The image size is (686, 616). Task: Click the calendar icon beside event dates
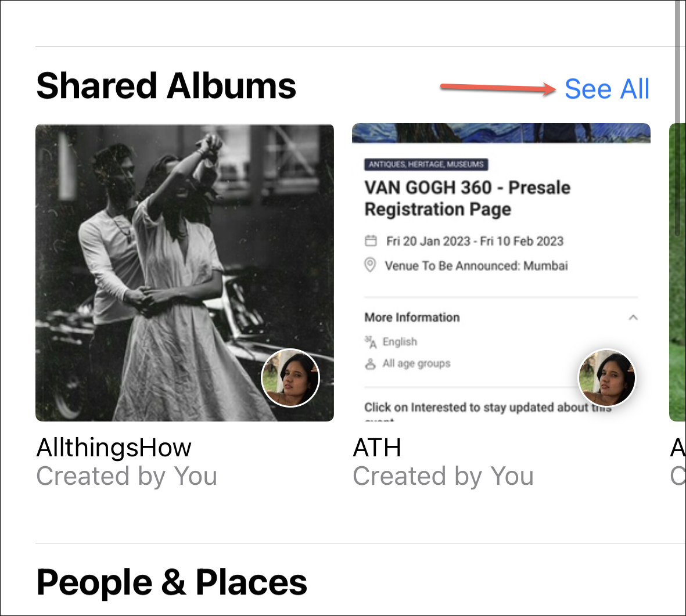pos(371,241)
